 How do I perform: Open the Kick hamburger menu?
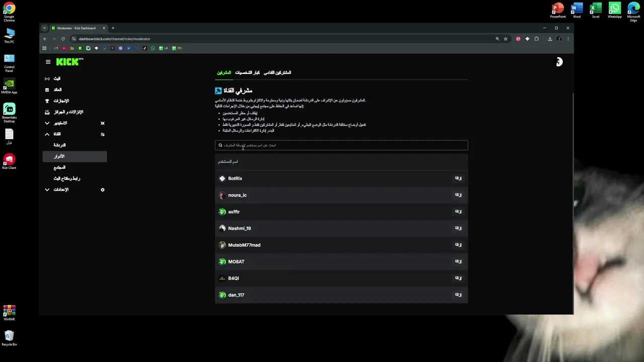tap(48, 62)
